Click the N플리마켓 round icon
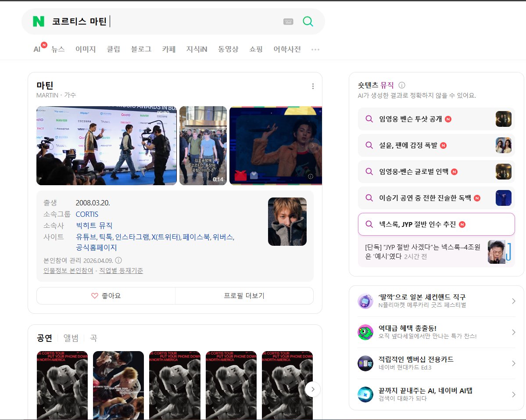The width and height of the screenshot is (526, 420). pos(365,301)
